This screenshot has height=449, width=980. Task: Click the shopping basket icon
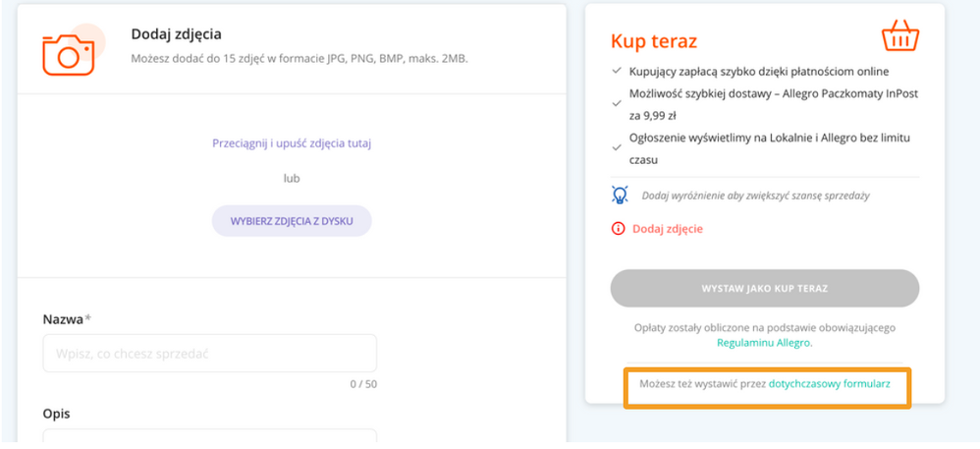[x=900, y=35]
